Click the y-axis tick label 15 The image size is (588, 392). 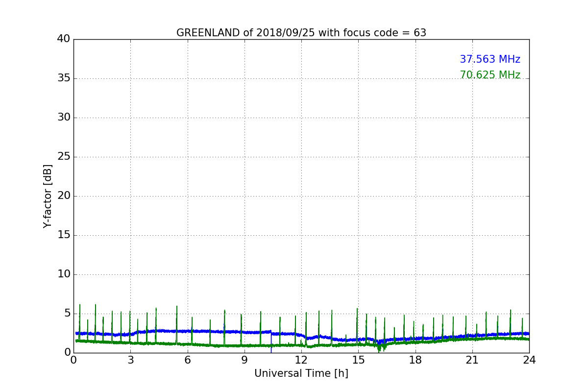click(64, 235)
